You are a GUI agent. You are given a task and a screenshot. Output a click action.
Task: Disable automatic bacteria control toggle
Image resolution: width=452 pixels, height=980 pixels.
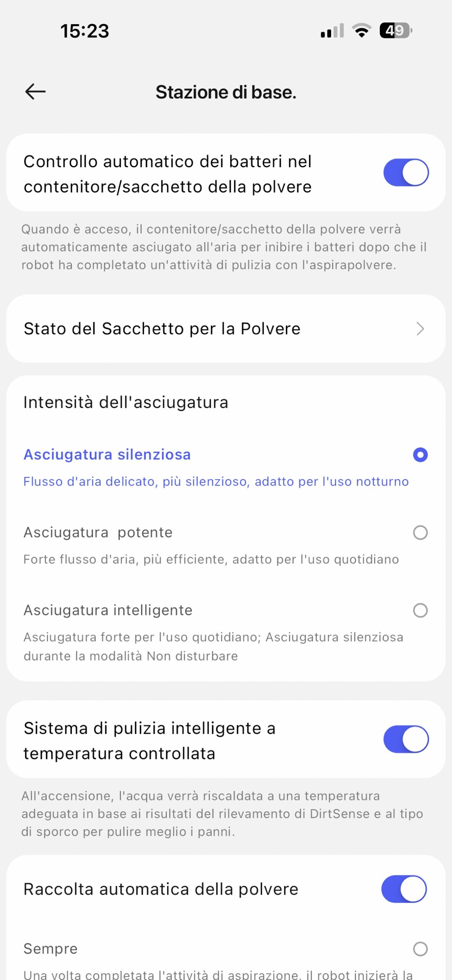406,173
